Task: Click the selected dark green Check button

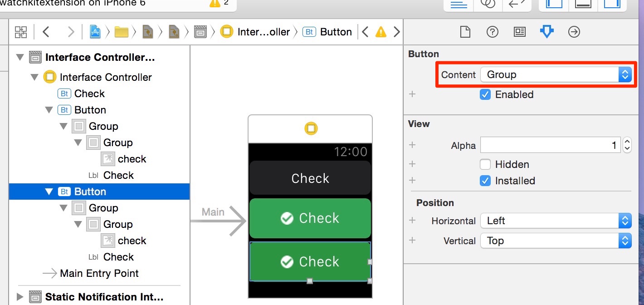Action: coord(310,261)
